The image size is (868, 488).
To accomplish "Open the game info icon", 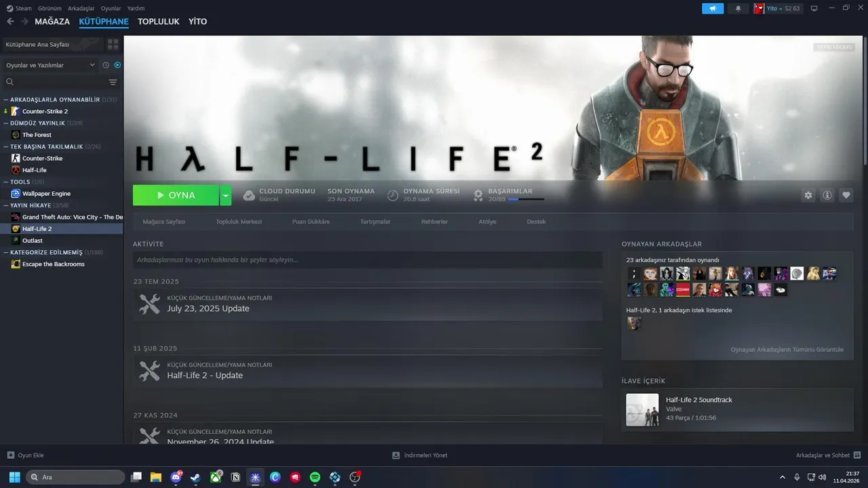I will pyautogui.click(x=827, y=195).
